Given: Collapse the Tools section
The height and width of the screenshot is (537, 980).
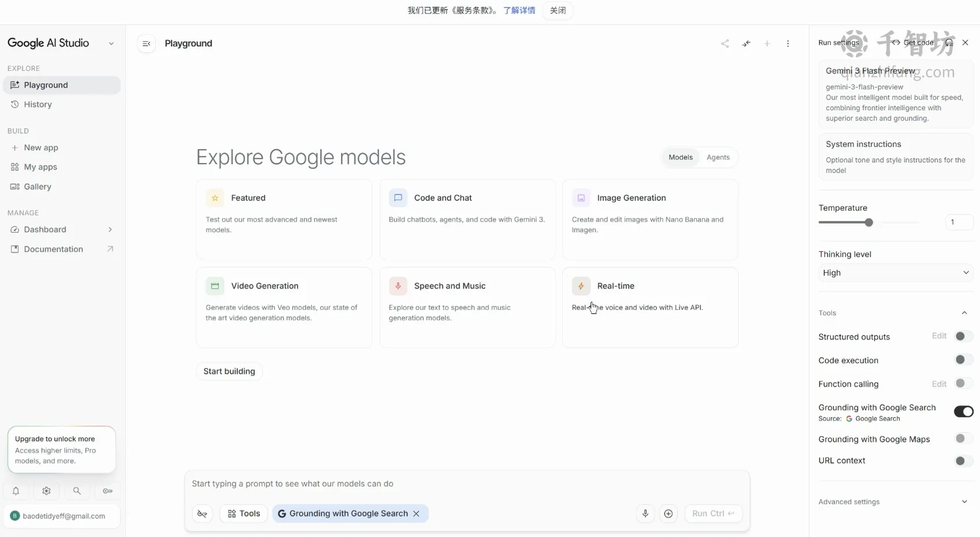Looking at the screenshot, I should point(964,313).
